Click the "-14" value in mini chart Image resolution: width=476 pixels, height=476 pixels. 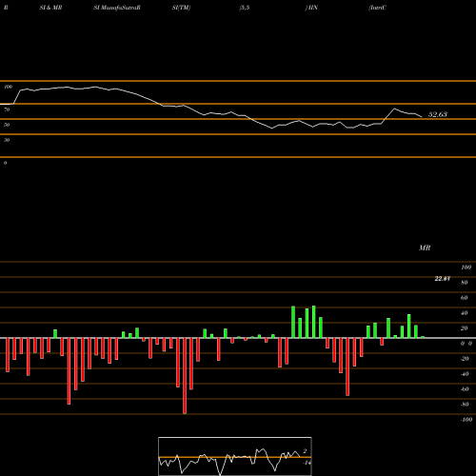[x=307, y=463]
